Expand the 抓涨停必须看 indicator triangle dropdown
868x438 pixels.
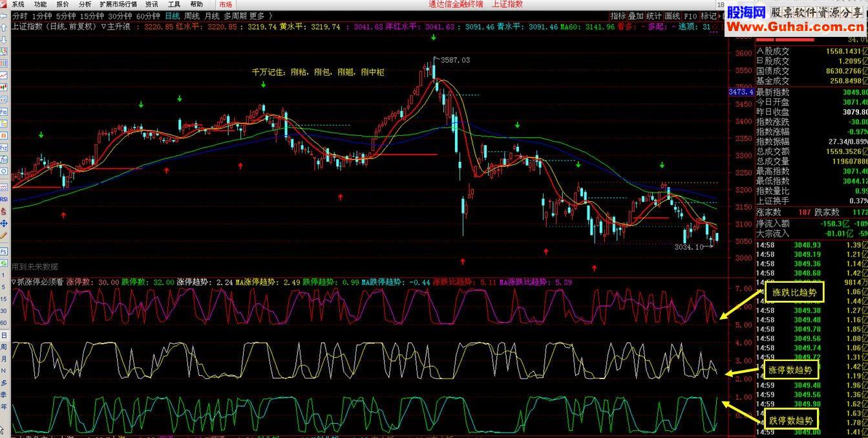(14, 282)
